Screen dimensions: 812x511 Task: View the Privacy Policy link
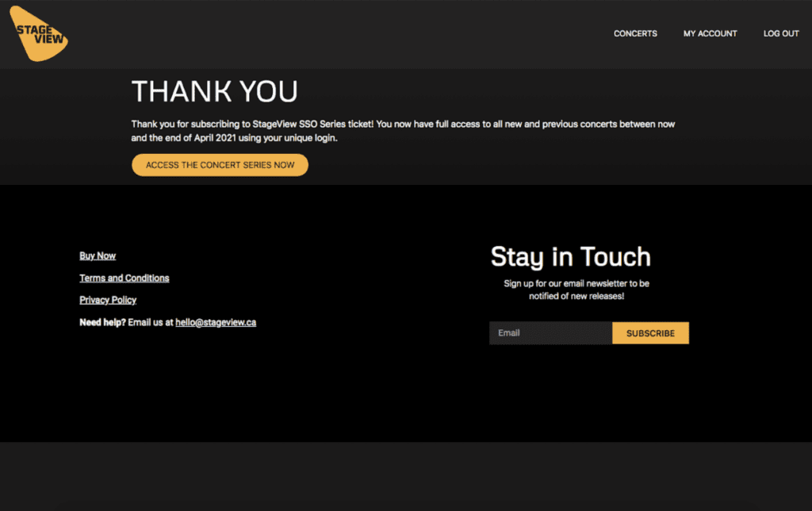point(108,300)
